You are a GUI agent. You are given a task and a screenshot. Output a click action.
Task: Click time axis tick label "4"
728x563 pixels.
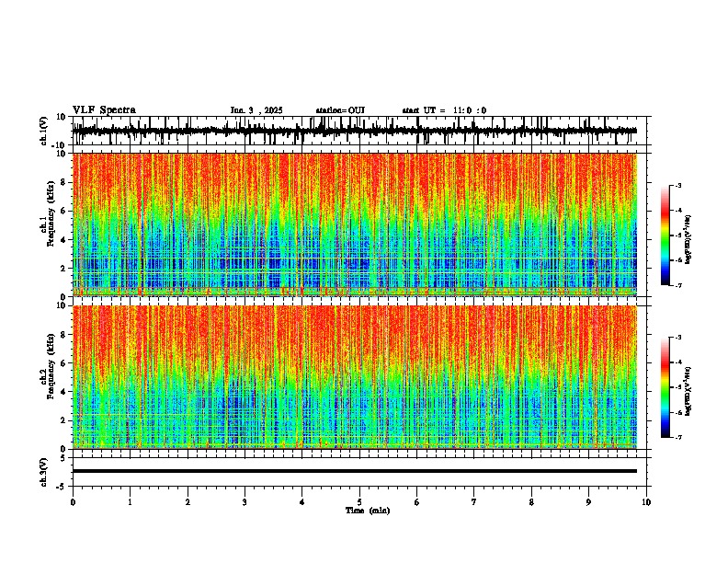(302, 502)
